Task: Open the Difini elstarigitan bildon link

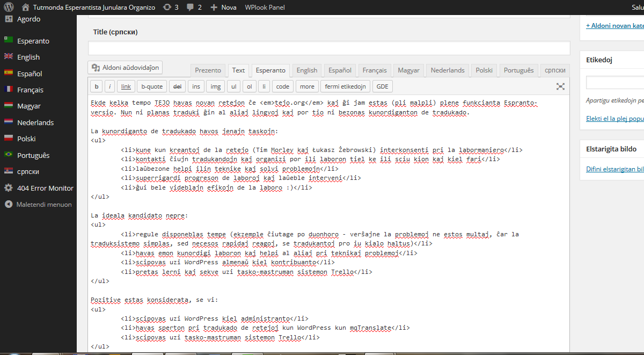Action: [x=615, y=169]
